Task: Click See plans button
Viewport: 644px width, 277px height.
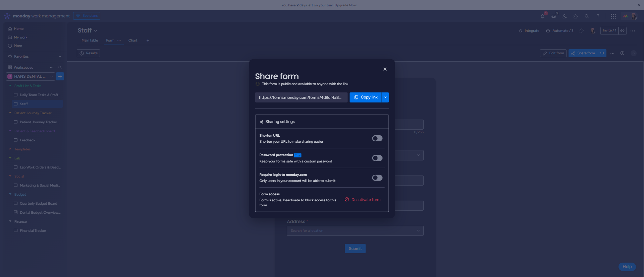Action: [x=87, y=16]
